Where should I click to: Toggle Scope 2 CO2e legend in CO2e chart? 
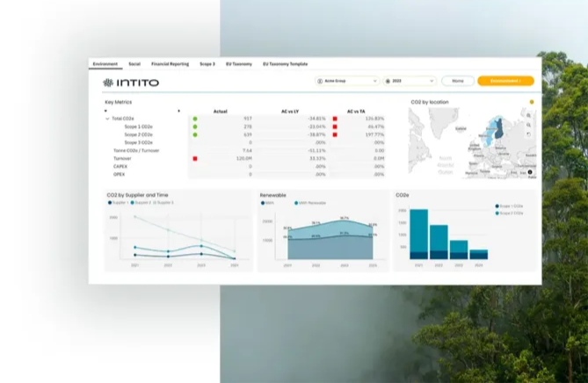pos(509,213)
